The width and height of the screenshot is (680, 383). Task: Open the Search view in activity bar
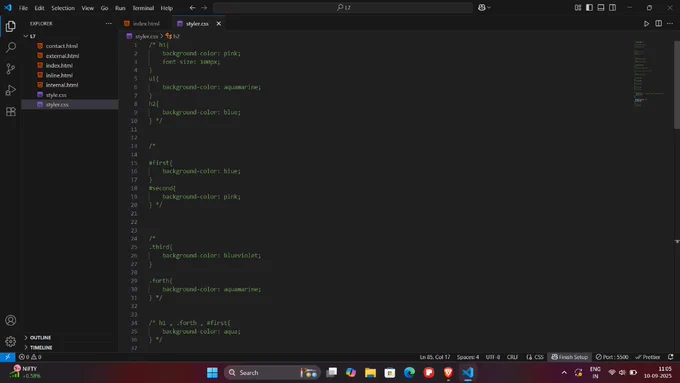tap(10, 47)
